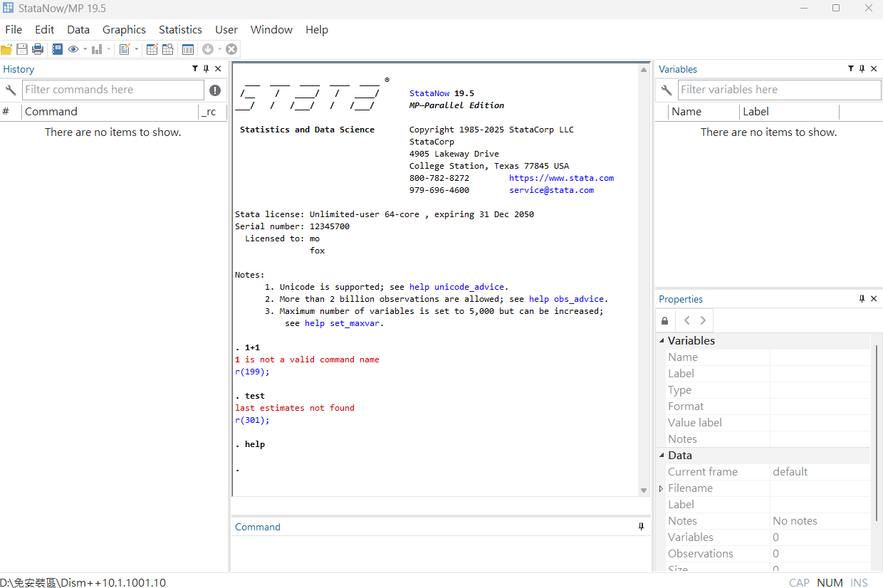Collapse the Variables section in Properties
The height and width of the screenshot is (588, 883).
point(662,341)
